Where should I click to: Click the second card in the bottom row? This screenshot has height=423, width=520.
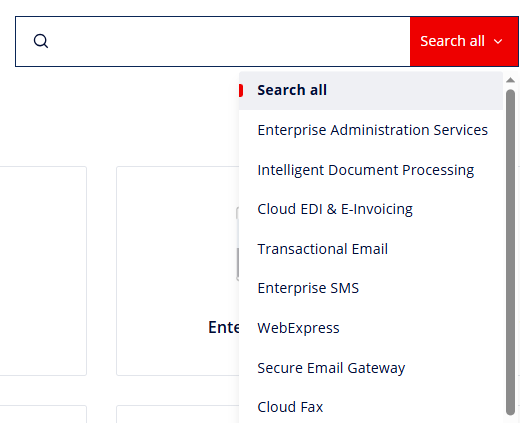tap(178, 414)
